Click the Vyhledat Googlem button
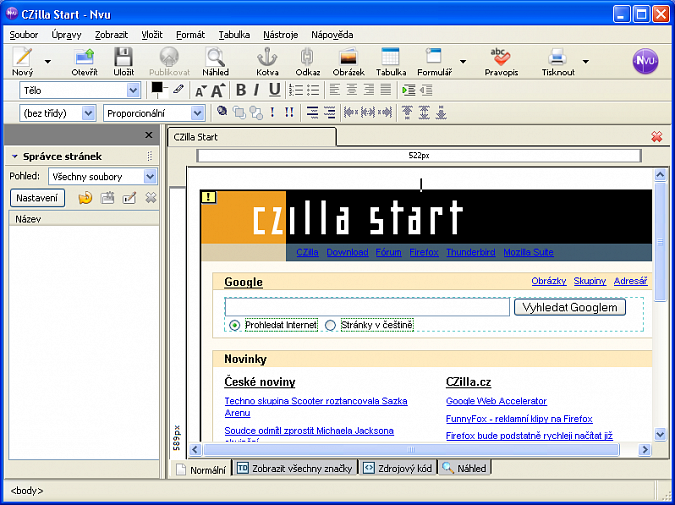Image resolution: width=675 pixels, height=505 pixels. tap(570, 307)
